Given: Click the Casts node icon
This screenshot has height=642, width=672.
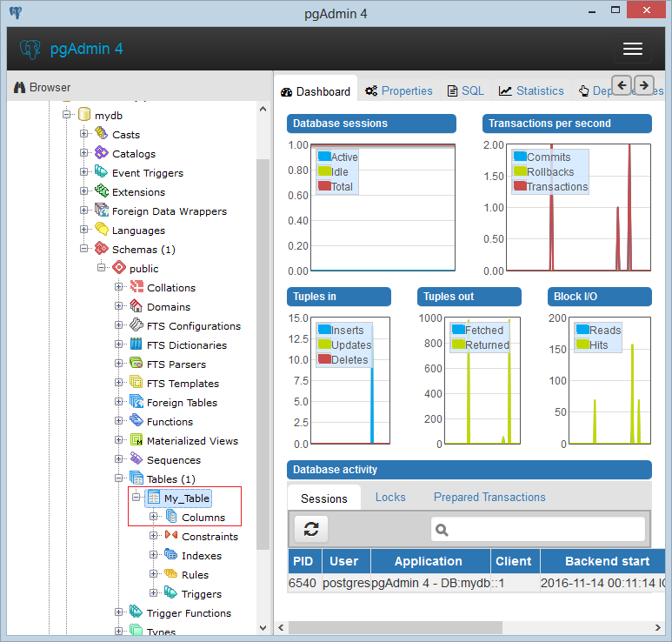Looking at the screenshot, I should click(101, 134).
